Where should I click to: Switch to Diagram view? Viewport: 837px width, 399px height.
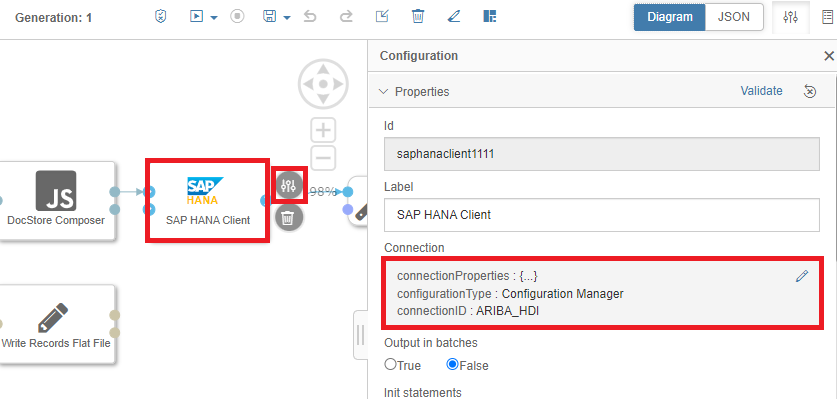669,17
